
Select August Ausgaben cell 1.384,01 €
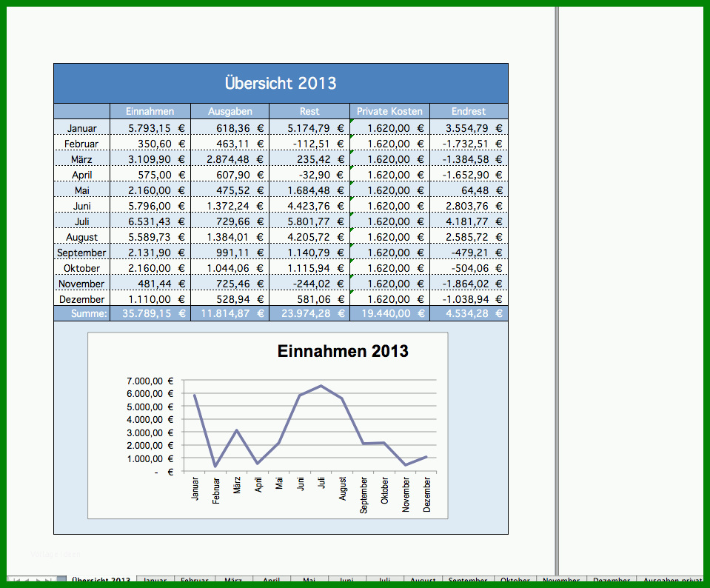[x=230, y=238]
